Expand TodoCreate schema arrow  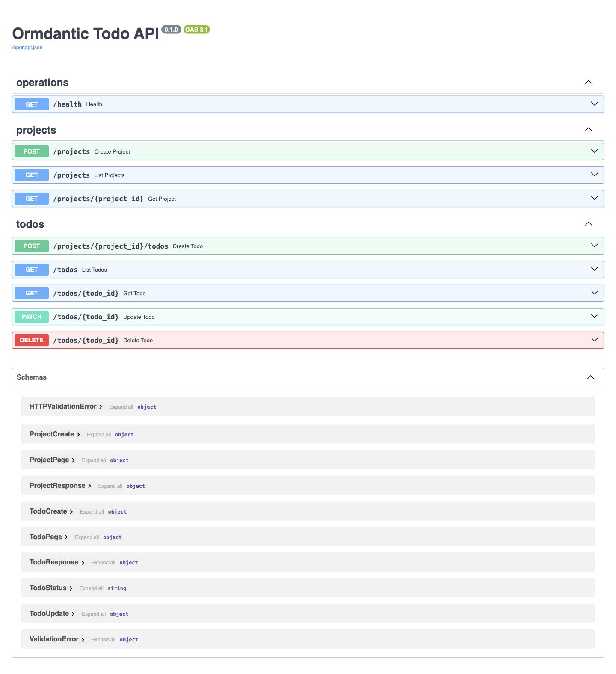pyautogui.click(x=71, y=512)
